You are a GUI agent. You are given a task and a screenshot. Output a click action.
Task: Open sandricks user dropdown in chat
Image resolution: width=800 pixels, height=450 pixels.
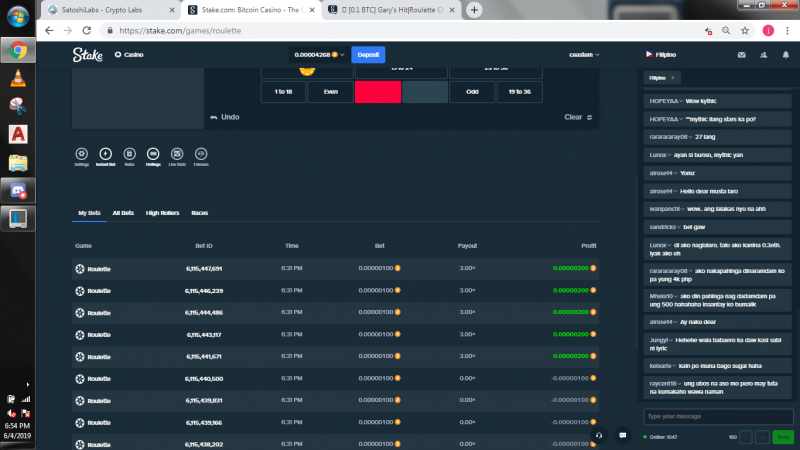[665, 227]
